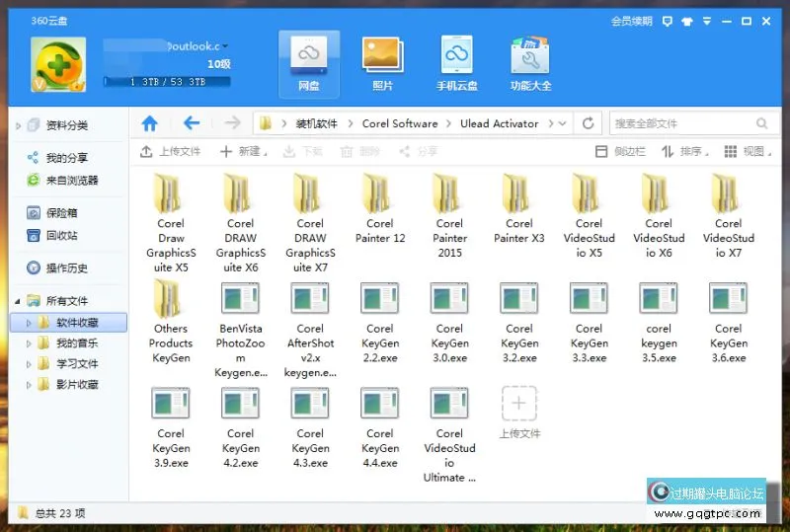Navigate to Corel Software in breadcrumb
Image resolution: width=790 pixels, height=532 pixels.
(x=400, y=123)
